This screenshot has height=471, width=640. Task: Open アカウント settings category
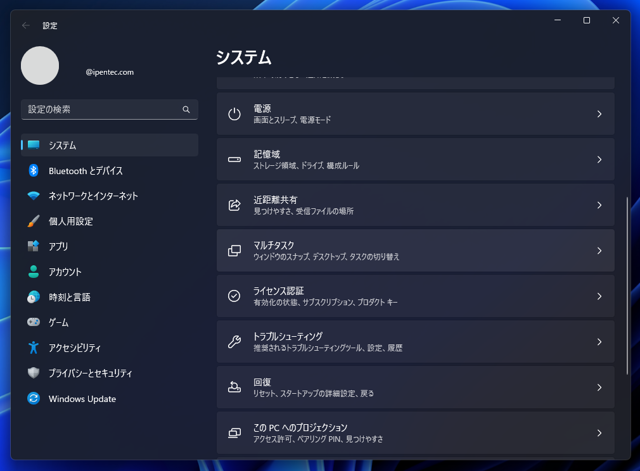[x=109, y=272]
